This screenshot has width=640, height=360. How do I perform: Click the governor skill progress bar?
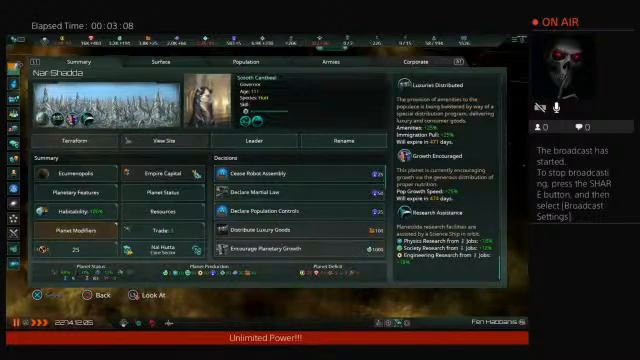tap(269, 111)
